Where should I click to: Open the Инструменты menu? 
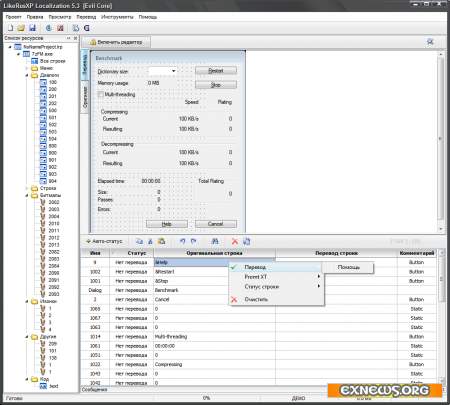pos(117,17)
